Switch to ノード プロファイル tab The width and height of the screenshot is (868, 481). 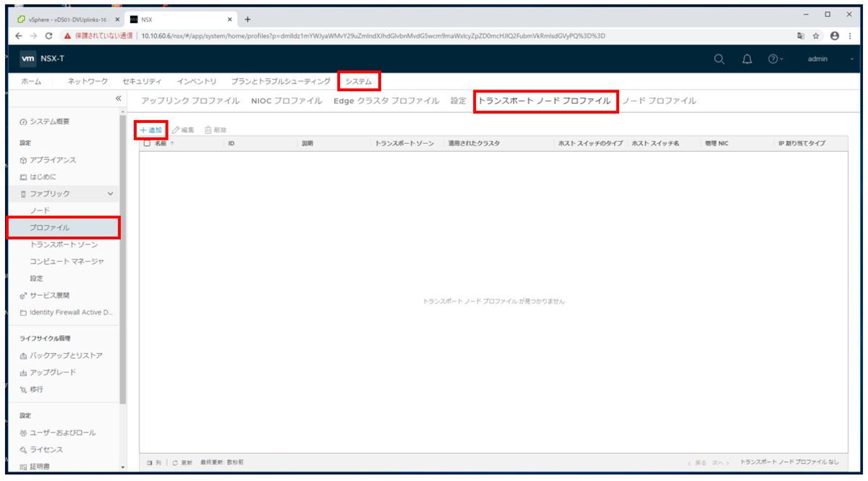click(x=659, y=101)
